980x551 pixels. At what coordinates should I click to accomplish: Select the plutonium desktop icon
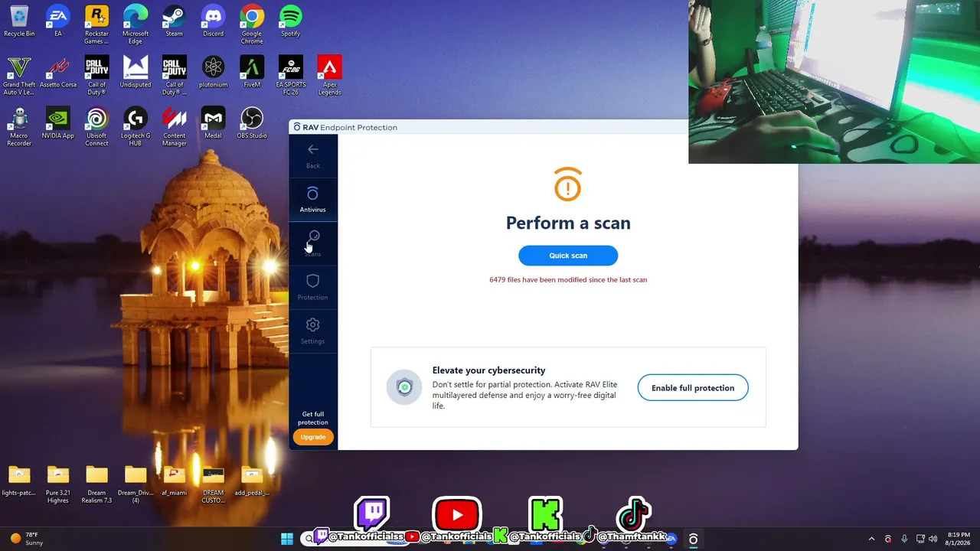[x=213, y=73]
